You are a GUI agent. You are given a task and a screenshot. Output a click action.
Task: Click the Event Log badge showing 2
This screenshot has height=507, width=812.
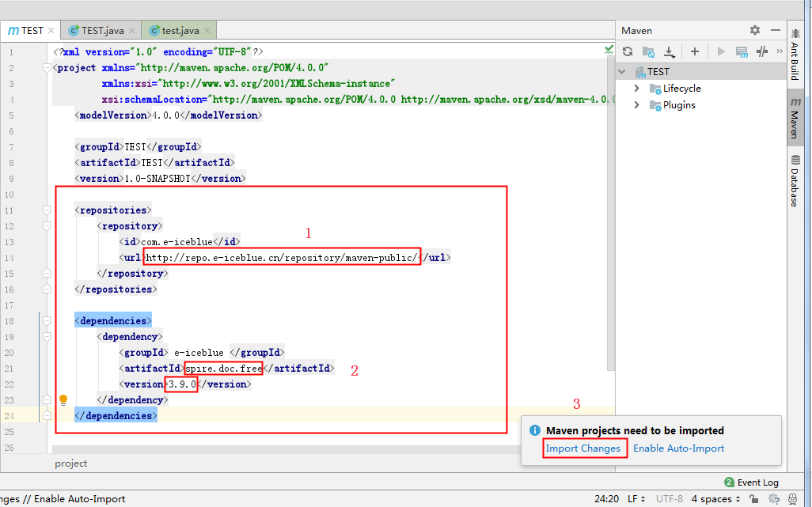(x=729, y=482)
